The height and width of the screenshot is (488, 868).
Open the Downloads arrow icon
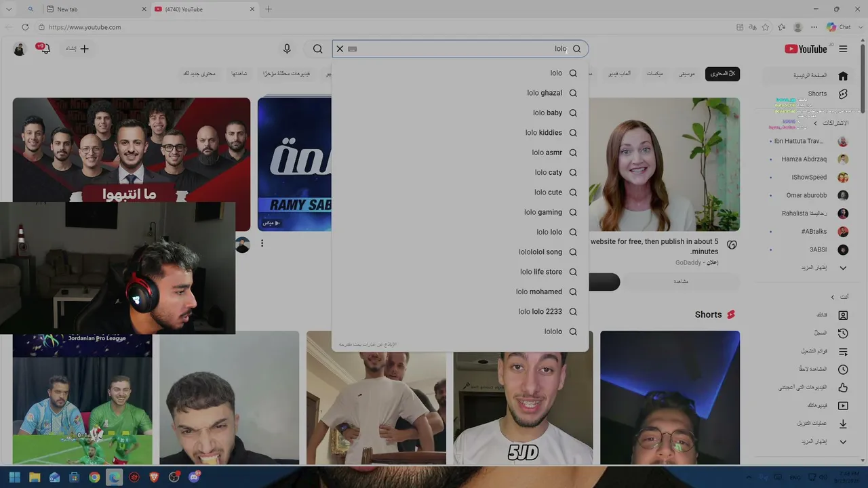(x=843, y=424)
